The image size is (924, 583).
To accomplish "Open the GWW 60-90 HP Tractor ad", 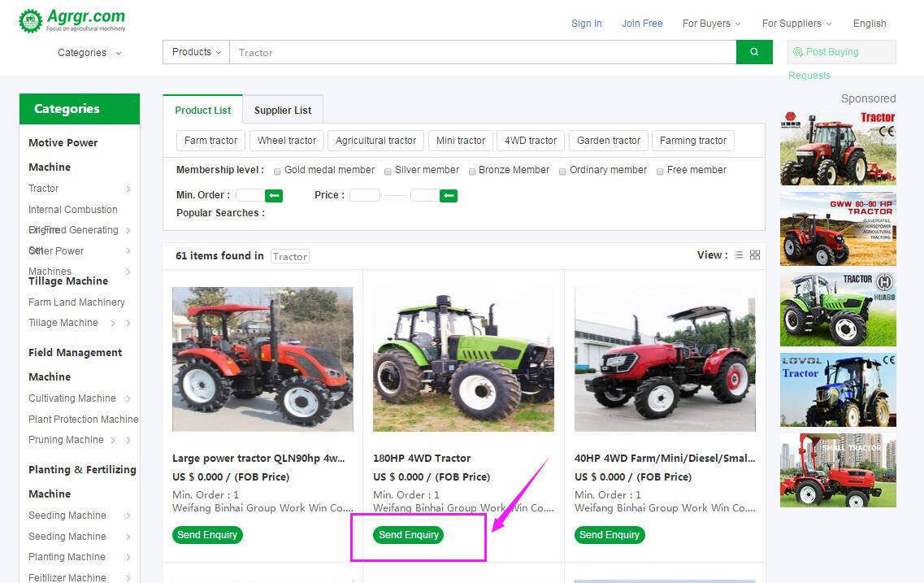I will click(838, 228).
